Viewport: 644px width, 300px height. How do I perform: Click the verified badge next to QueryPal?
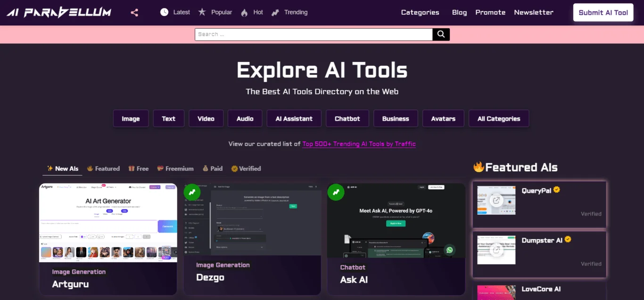(x=557, y=190)
